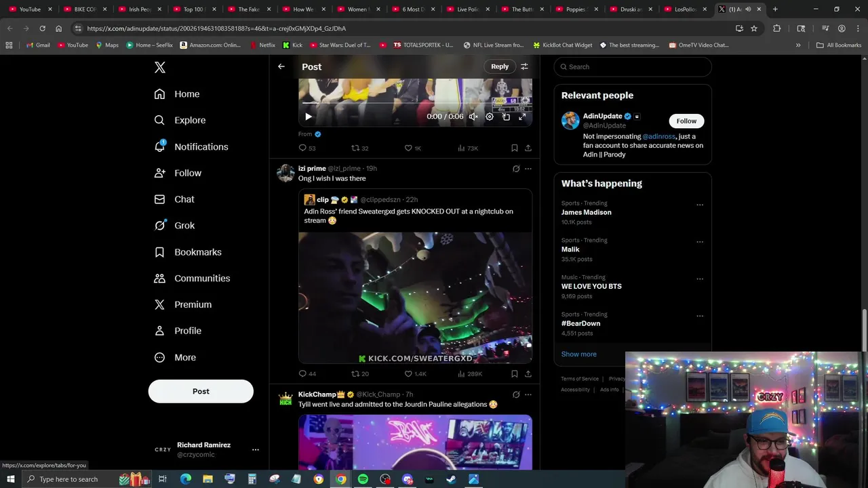
Task: Expand hidden bookmarks chevron
Action: tap(798, 45)
